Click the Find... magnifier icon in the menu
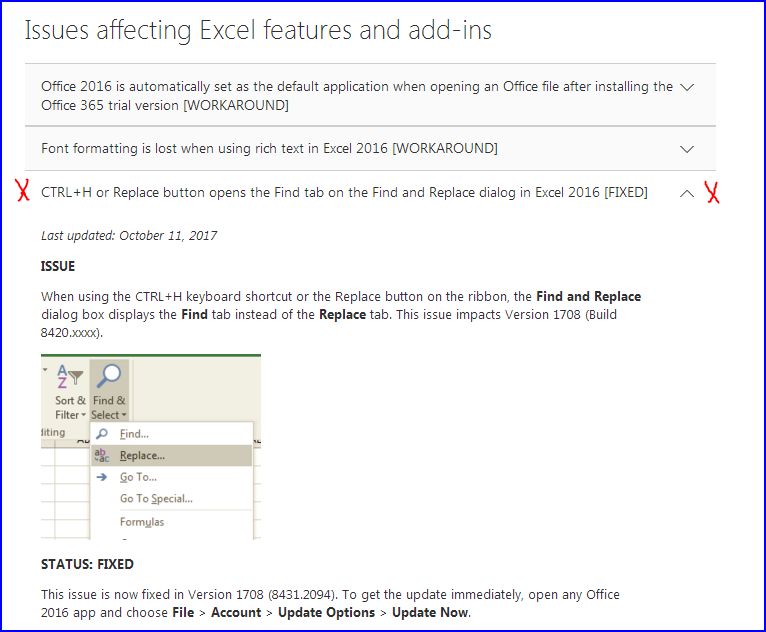This screenshot has height=632, width=766. tap(102, 434)
